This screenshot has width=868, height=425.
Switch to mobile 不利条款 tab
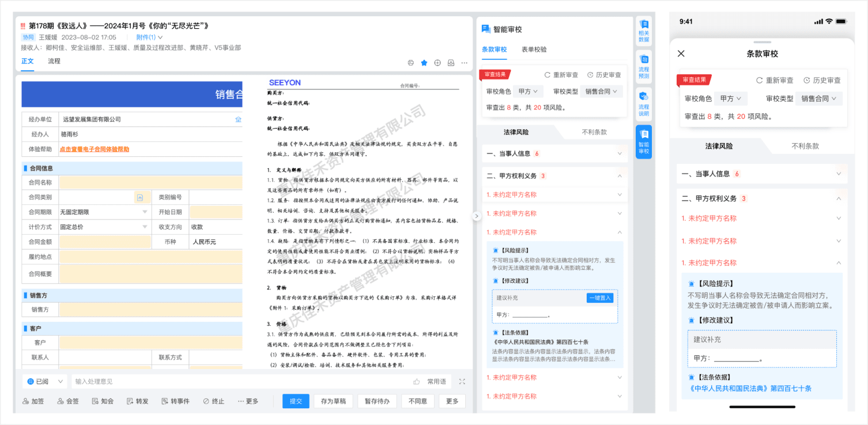point(805,146)
